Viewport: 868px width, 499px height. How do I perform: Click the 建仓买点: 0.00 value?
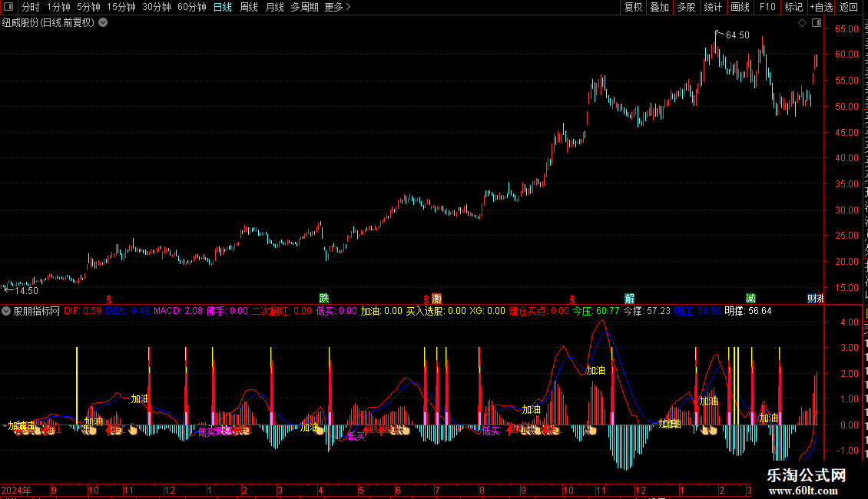(538, 311)
